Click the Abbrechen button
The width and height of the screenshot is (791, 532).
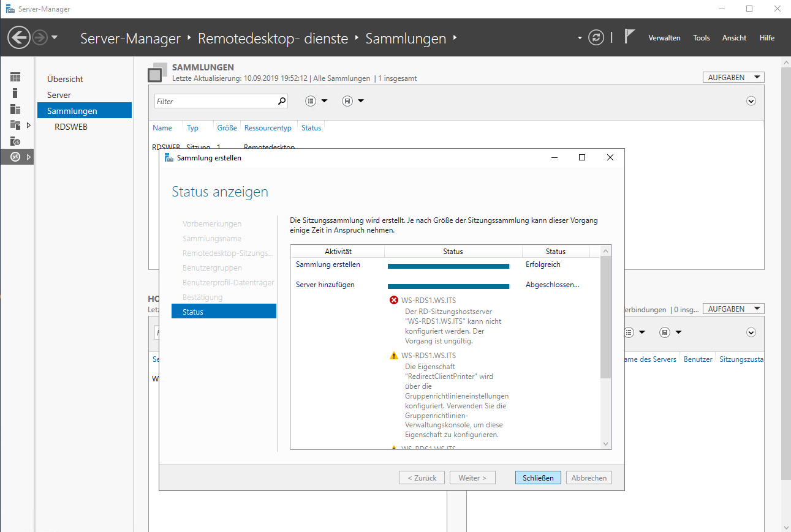coord(589,478)
